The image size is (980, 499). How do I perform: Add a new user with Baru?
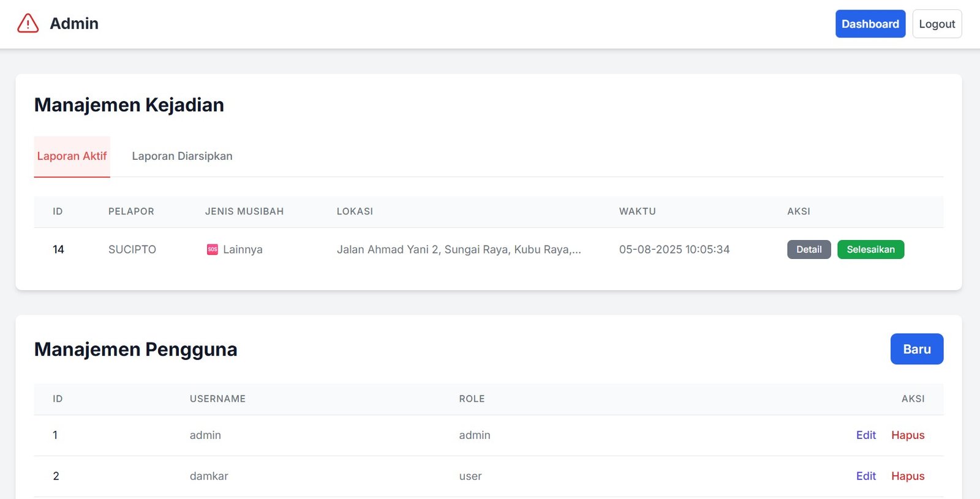tap(916, 349)
